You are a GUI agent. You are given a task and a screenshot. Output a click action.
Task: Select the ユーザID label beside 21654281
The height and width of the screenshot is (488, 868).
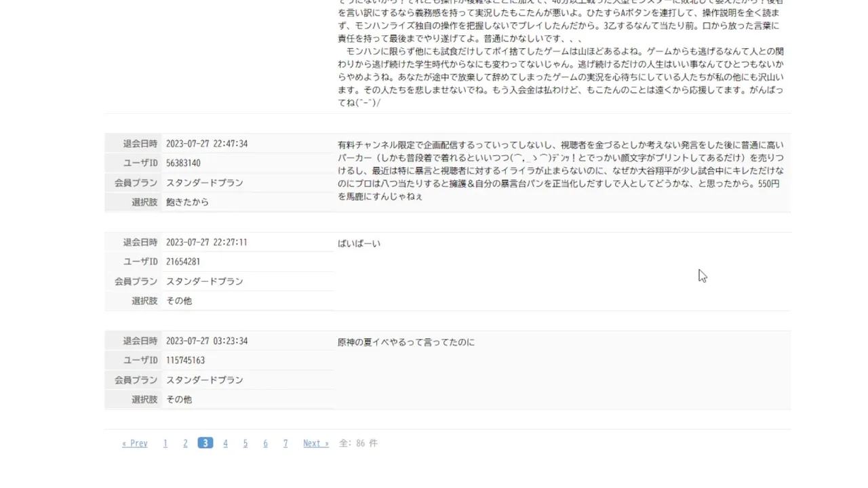tap(140, 262)
